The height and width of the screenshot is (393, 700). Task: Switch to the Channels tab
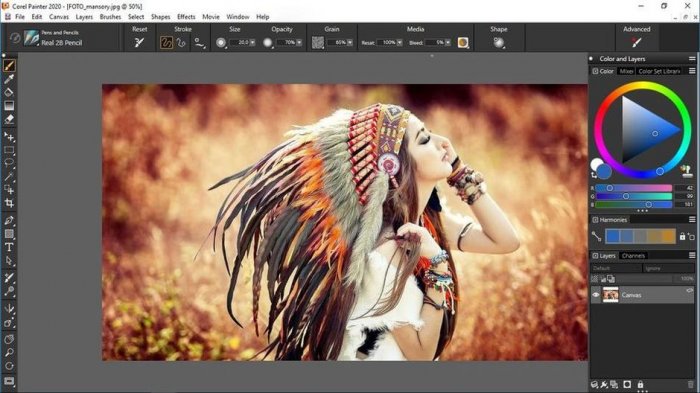[633, 255]
